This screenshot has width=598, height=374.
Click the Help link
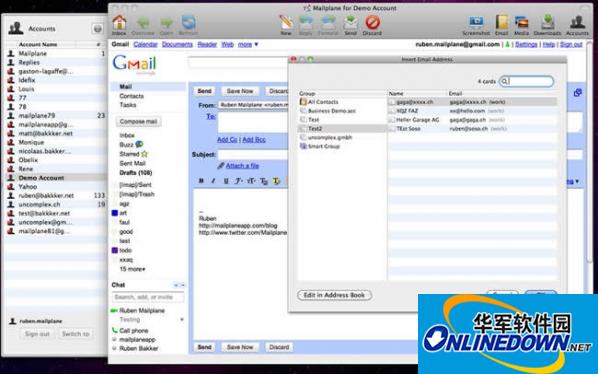click(548, 45)
